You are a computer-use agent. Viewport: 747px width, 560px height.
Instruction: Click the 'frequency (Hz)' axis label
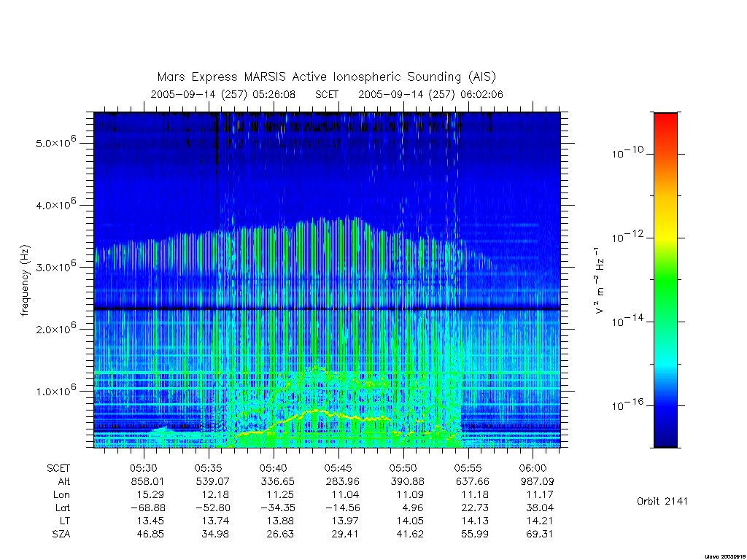[25, 281]
